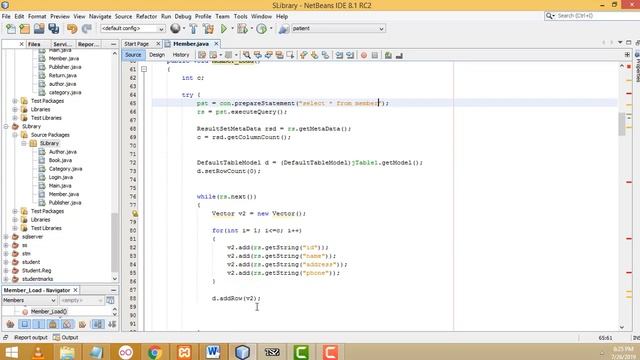
Task: Collapse the SLibrary project node
Action: pyautogui.click(x=6, y=127)
